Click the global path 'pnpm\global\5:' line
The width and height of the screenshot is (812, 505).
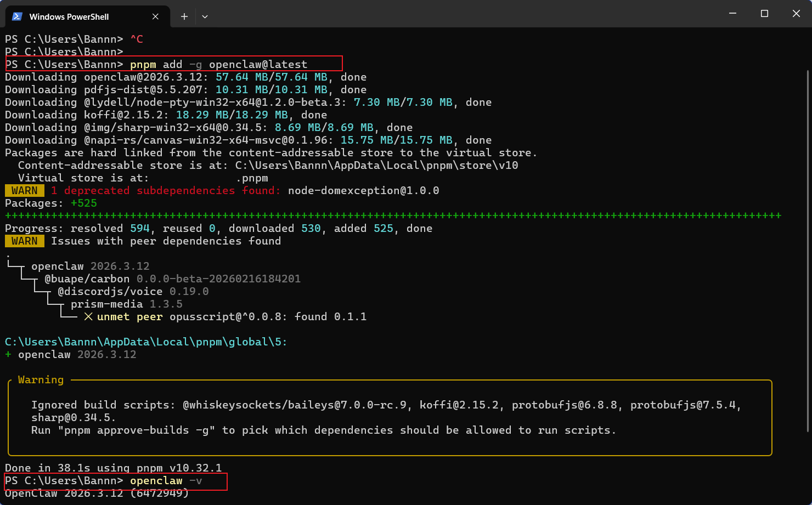pos(146,342)
